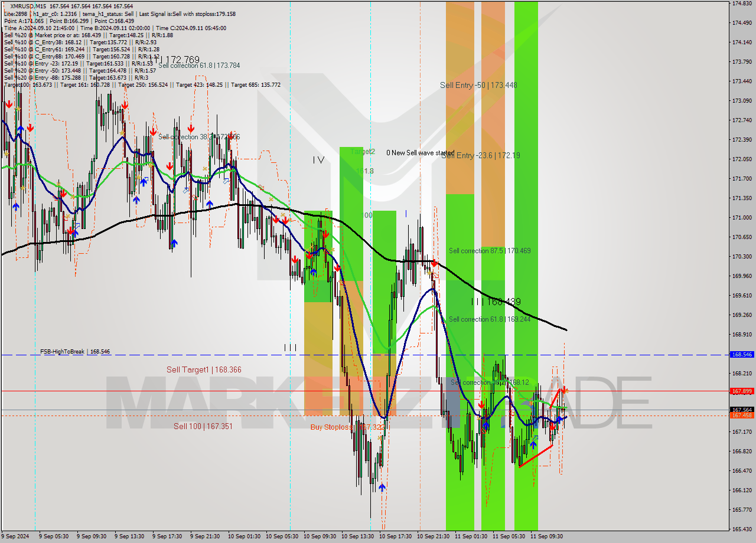The width and height of the screenshot is (756, 543).
Task: Click the '11 Sep 01:30' time axis label
Action: click(x=471, y=537)
